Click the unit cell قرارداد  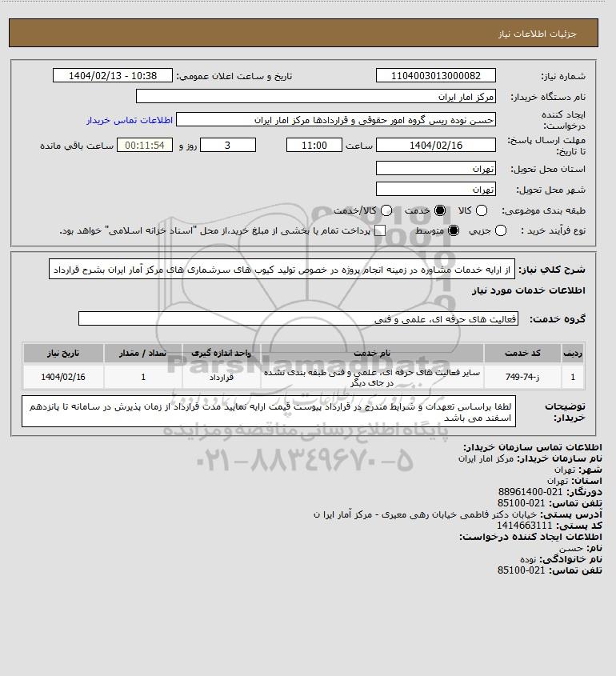221,378
